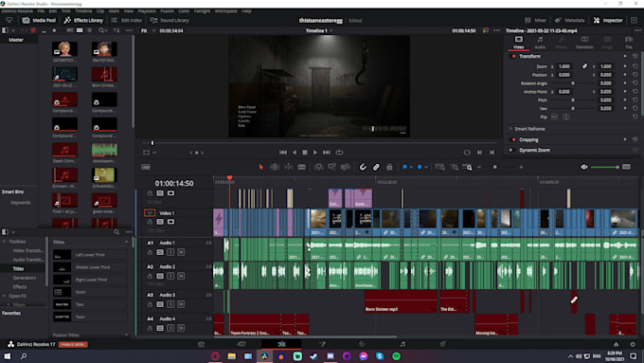Open the Sound Library panel
The height and width of the screenshot is (363, 644).
[x=170, y=20]
